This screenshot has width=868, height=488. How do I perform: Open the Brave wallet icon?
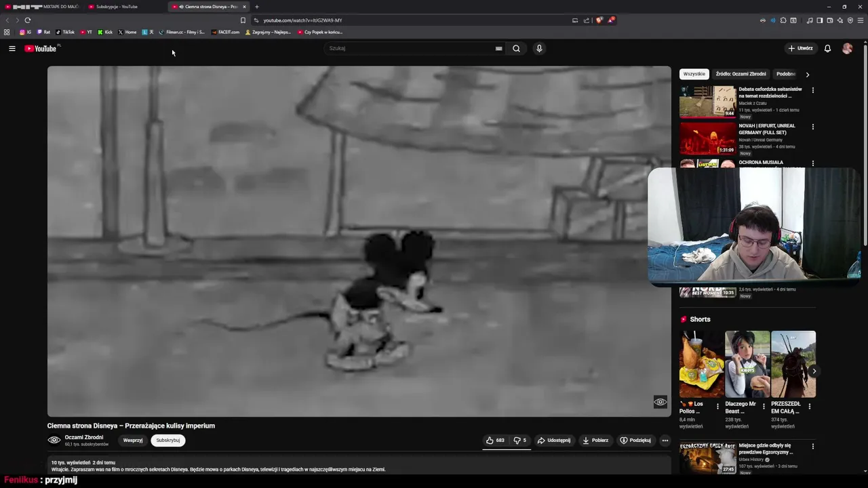pos(830,20)
